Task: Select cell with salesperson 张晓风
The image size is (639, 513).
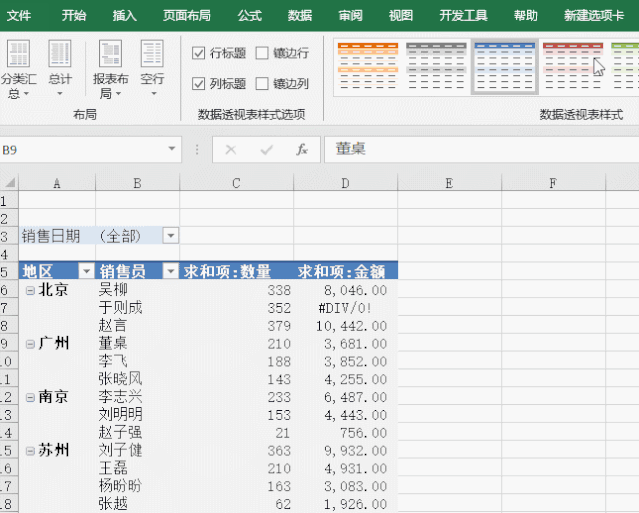Action: [137, 379]
